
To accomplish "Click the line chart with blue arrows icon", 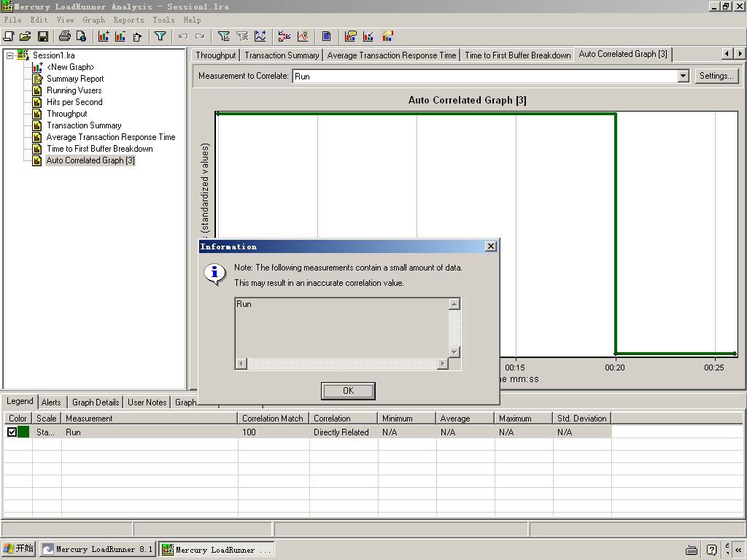I will click(x=260, y=36).
